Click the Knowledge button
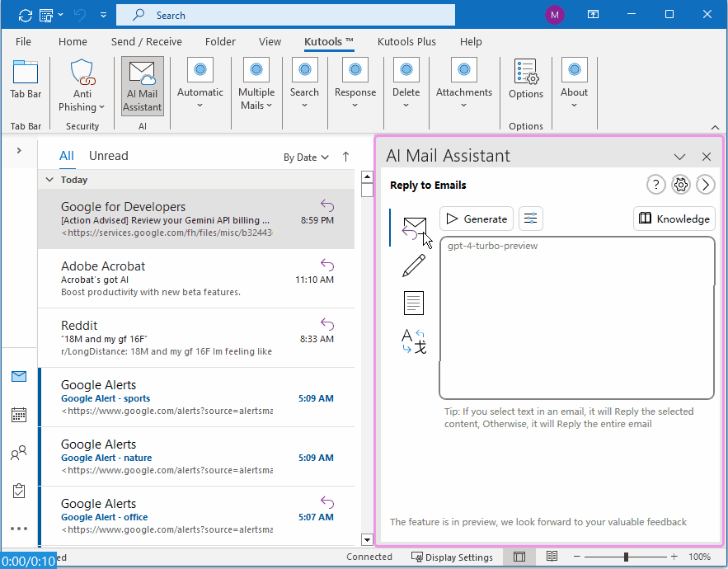This screenshot has width=728, height=569. (x=674, y=219)
